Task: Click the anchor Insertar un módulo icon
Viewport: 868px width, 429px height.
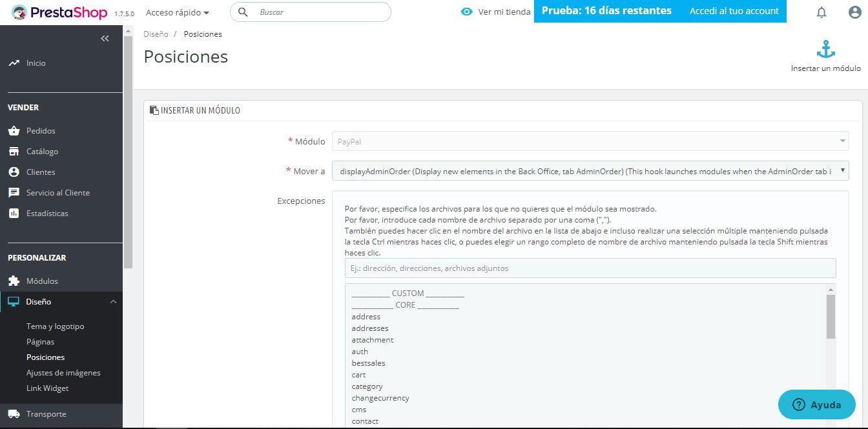Action: 825,49
